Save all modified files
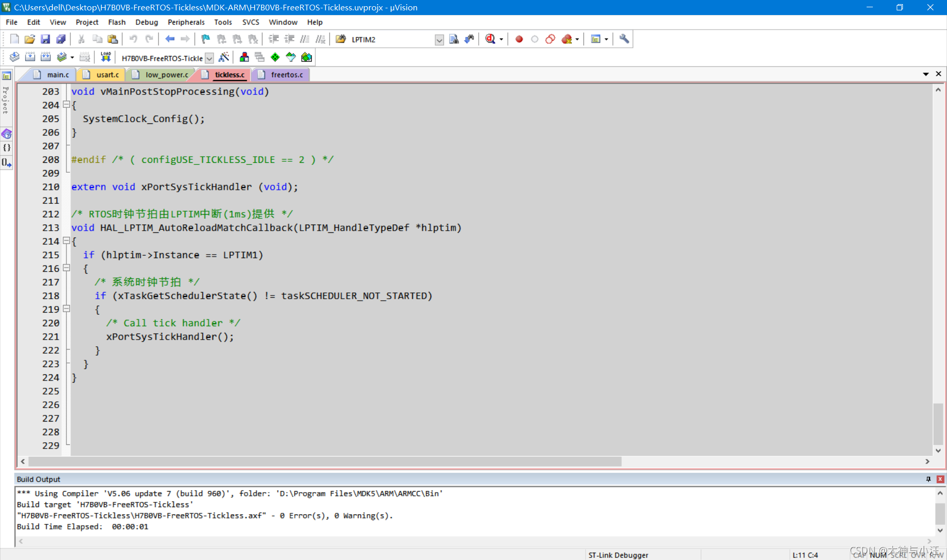The image size is (947, 560). pyautogui.click(x=61, y=39)
